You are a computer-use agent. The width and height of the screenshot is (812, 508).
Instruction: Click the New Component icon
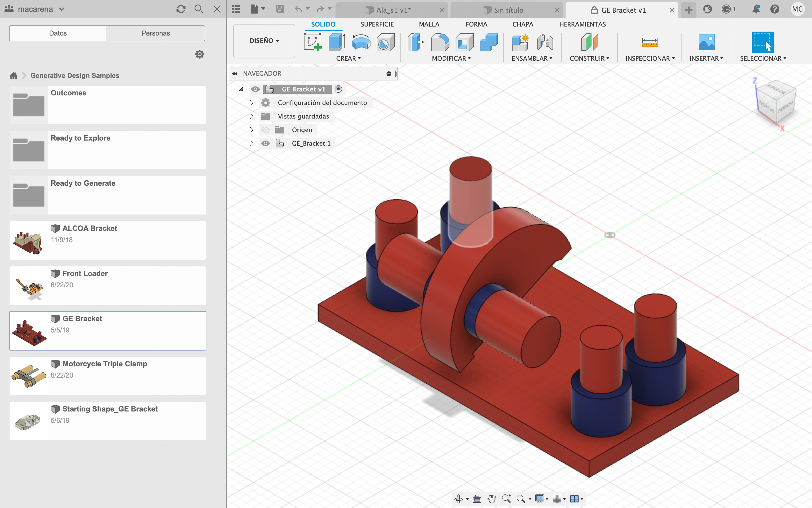[x=520, y=42]
